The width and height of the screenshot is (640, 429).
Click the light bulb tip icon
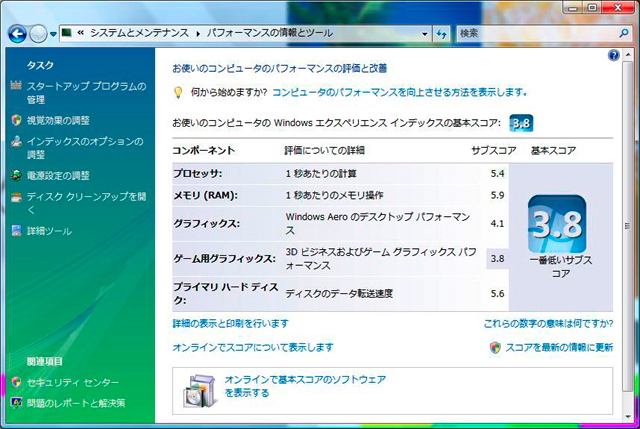(x=178, y=92)
